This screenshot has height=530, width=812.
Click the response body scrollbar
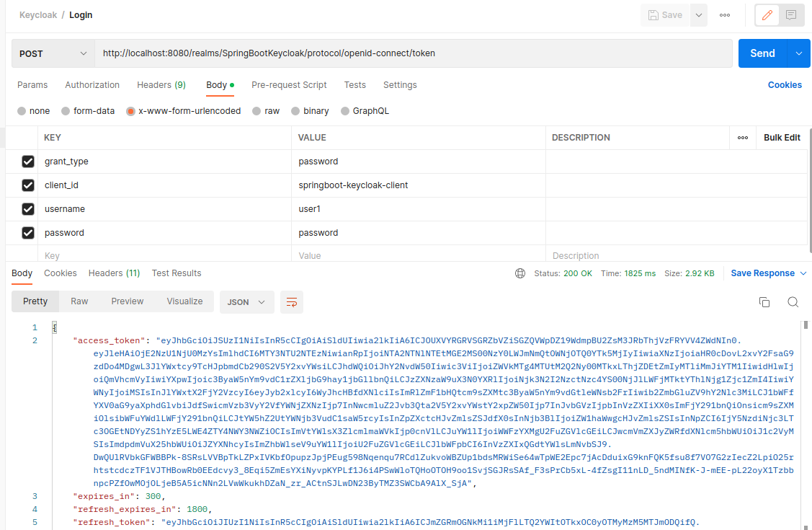pyautogui.click(x=806, y=325)
